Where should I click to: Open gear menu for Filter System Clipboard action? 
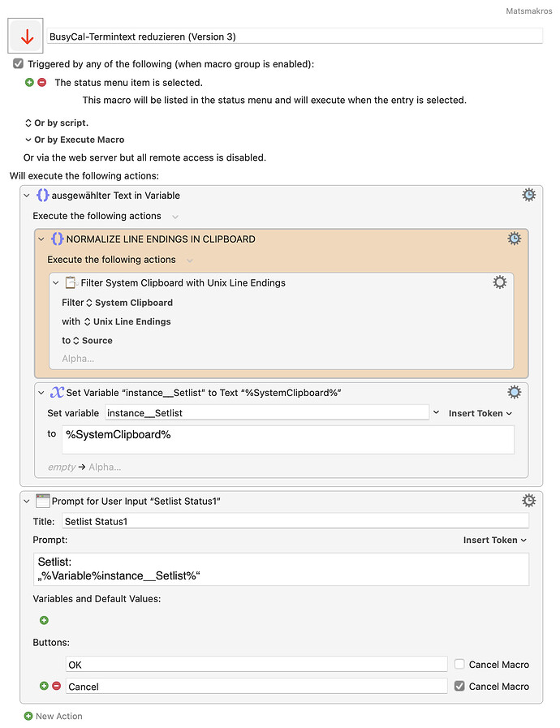[x=500, y=282]
